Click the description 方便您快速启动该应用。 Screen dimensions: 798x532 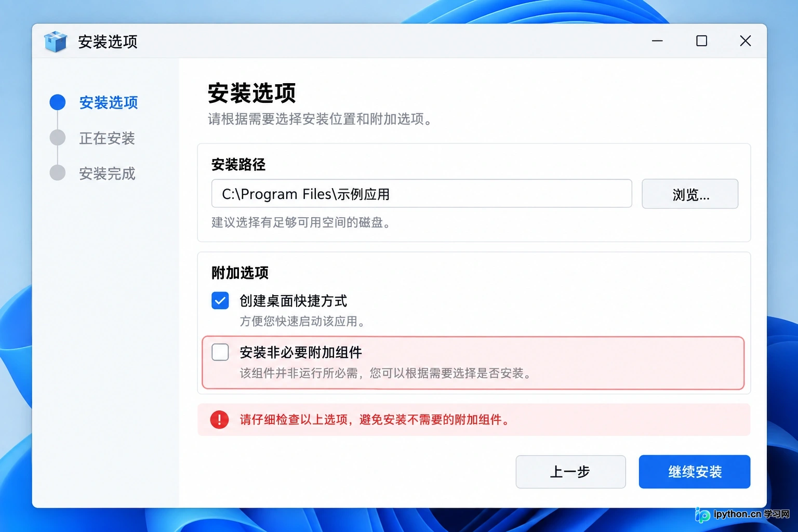point(303,322)
